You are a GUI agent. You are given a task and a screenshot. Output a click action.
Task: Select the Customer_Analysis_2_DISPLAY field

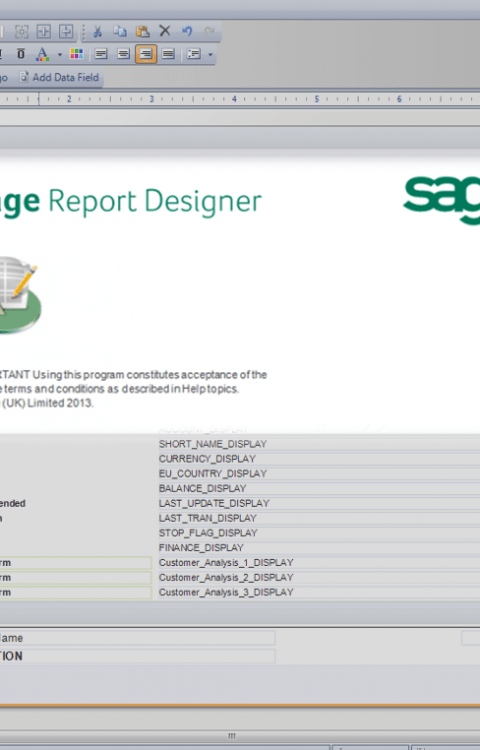click(319, 577)
